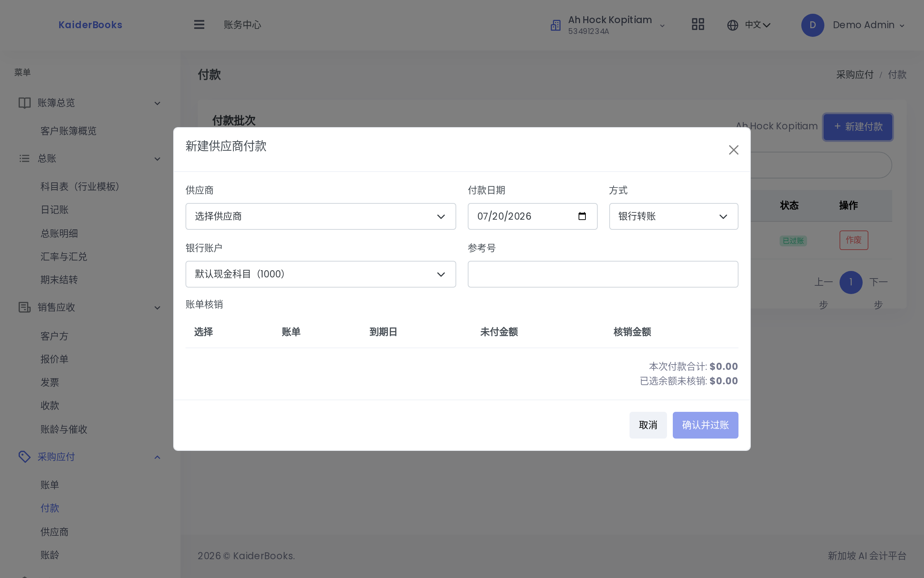Open 期末结转 in sidebar
The image size is (924, 578).
point(59,280)
